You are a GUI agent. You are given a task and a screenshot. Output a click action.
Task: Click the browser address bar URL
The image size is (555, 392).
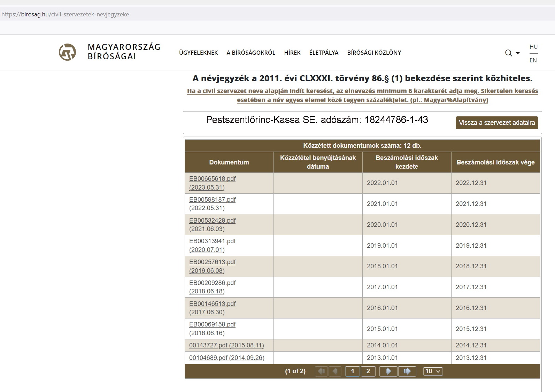tap(65, 14)
